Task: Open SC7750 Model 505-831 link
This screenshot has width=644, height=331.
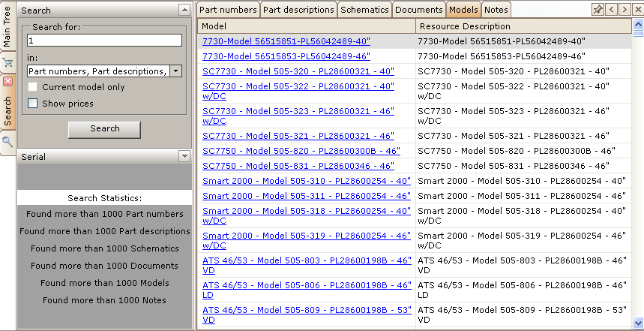Action: point(298,166)
